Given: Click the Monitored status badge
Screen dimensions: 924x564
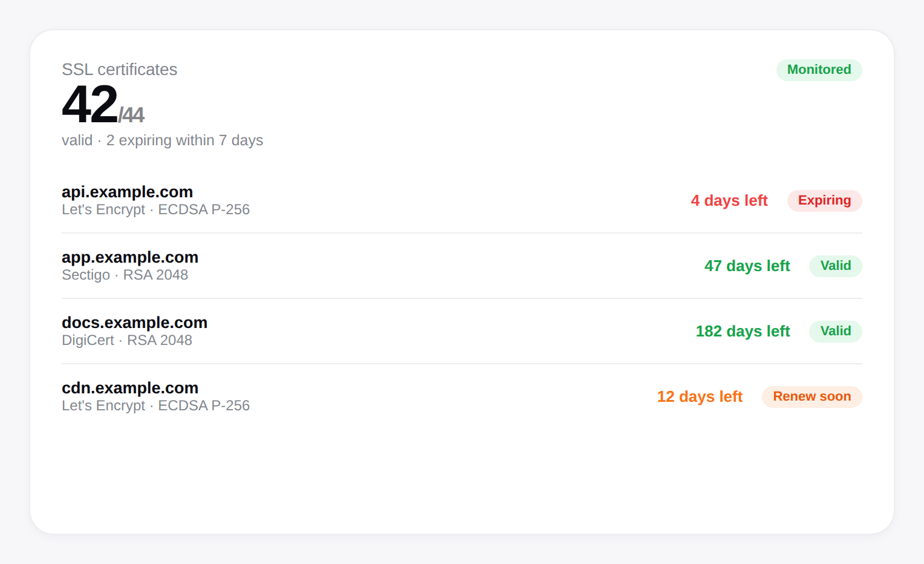Looking at the screenshot, I should 819,70.
